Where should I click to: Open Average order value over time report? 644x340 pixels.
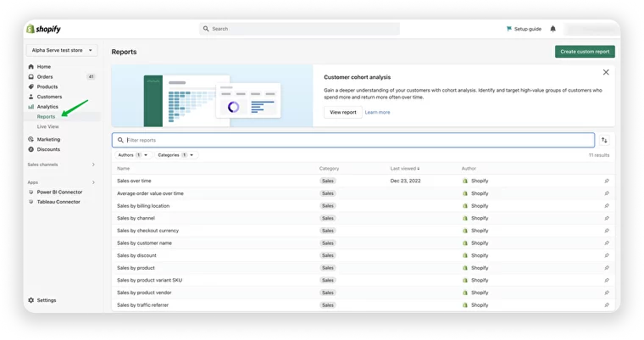click(150, 193)
